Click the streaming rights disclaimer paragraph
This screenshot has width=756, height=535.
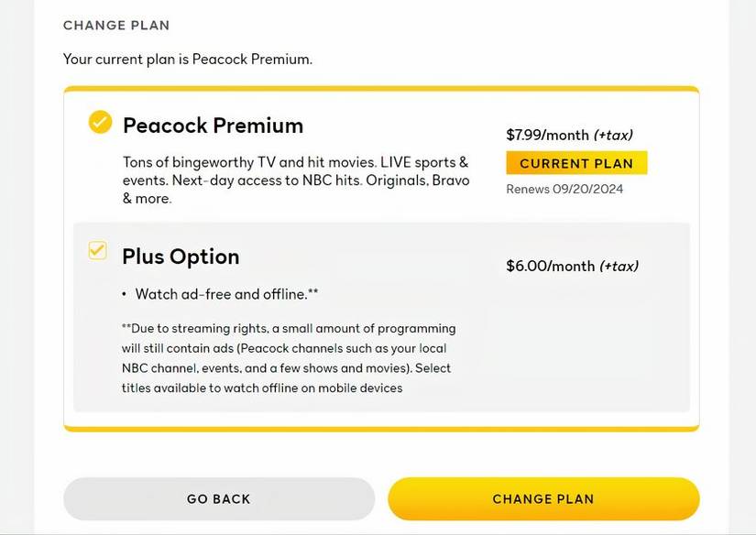(288, 357)
